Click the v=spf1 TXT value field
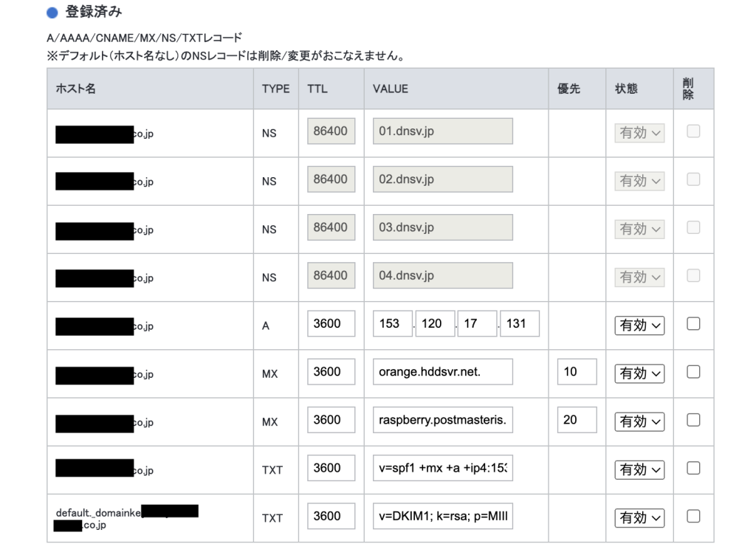This screenshot has height=555, width=756. (442, 468)
